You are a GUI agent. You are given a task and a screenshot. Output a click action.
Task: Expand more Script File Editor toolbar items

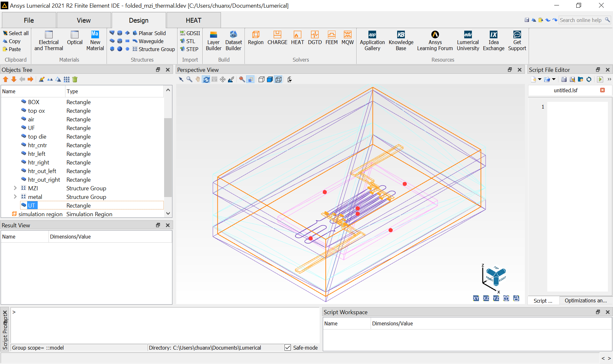(x=609, y=80)
